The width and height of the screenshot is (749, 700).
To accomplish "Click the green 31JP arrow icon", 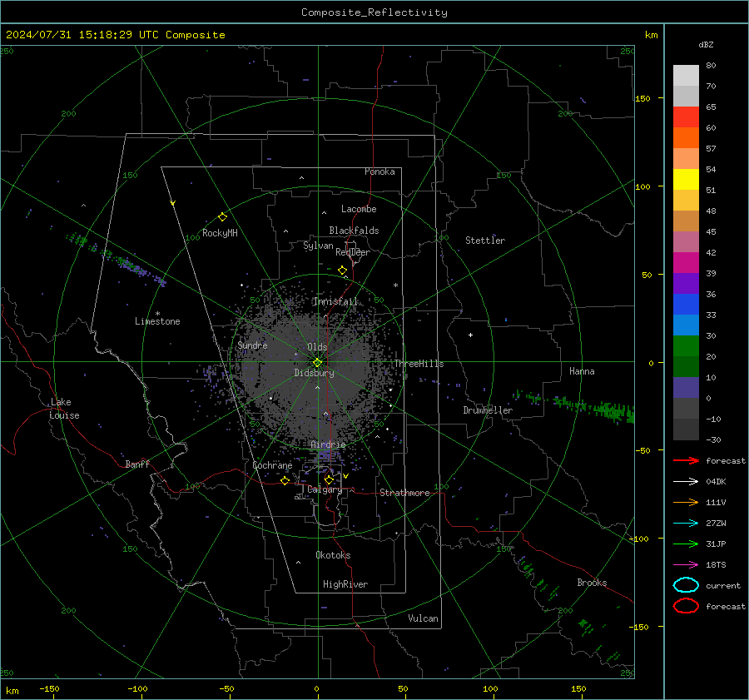I will click(x=686, y=544).
